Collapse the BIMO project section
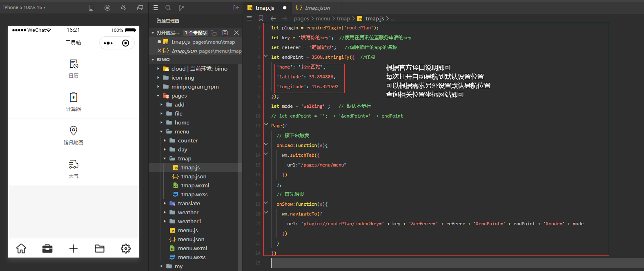Screen dimensions: 644x271 click(153, 60)
